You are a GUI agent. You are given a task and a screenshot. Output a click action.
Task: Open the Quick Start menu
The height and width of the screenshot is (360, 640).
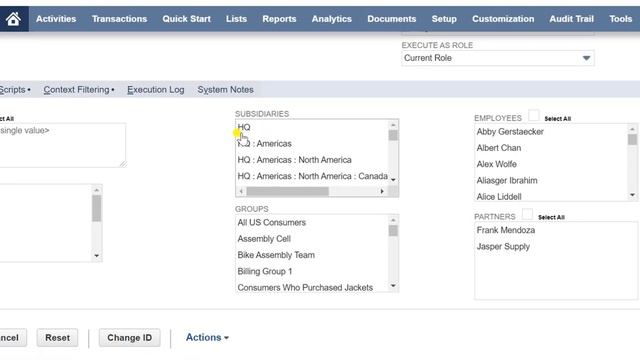click(187, 19)
